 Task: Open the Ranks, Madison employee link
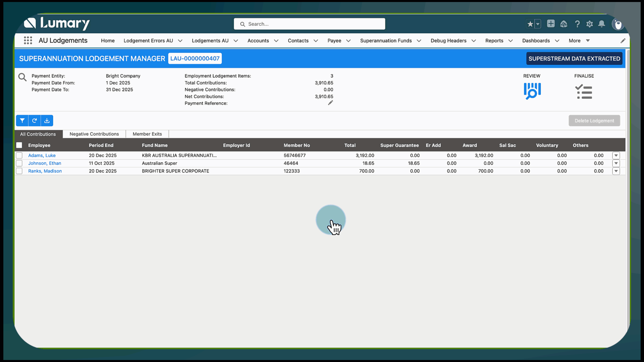(45, 171)
